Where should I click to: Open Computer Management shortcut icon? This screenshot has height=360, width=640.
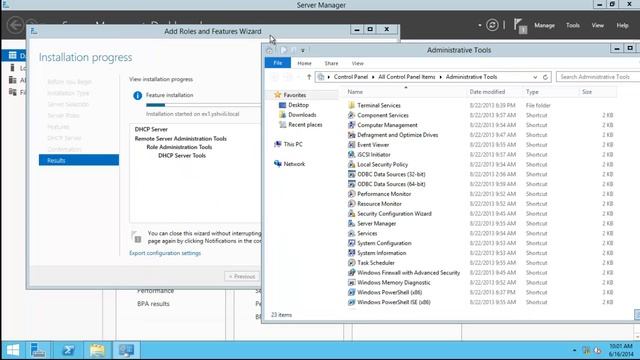point(351,125)
